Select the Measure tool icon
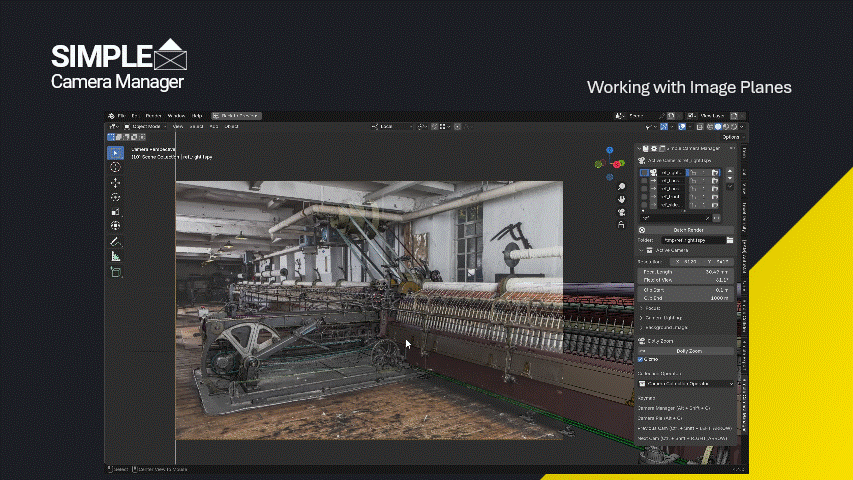 (115, 256)
